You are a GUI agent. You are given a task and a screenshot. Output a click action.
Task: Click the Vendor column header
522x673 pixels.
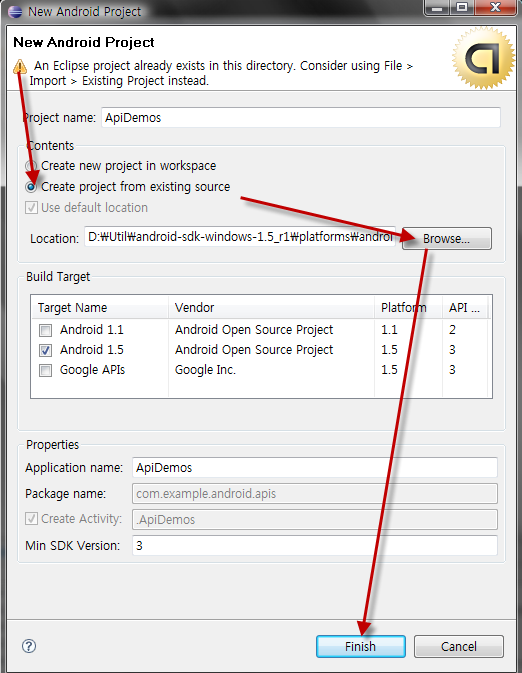click(271, 307)
